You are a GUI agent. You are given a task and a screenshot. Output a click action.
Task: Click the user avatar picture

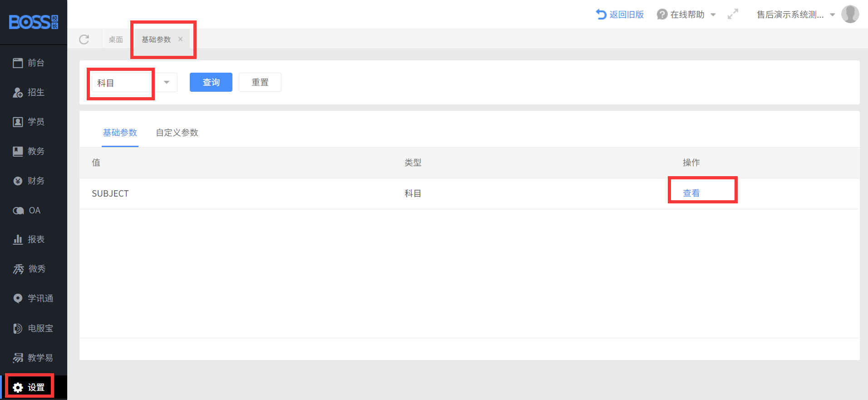tap(849, 14)
